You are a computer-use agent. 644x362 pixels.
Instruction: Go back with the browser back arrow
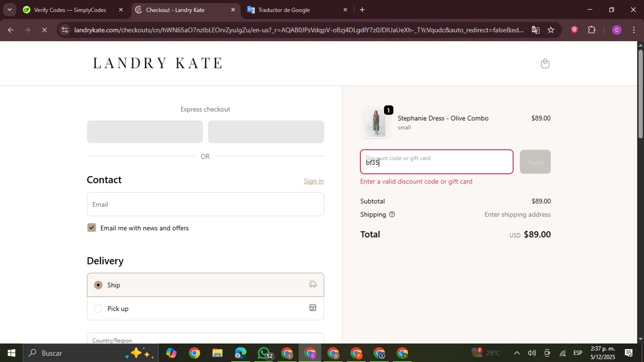pos(10,30)
